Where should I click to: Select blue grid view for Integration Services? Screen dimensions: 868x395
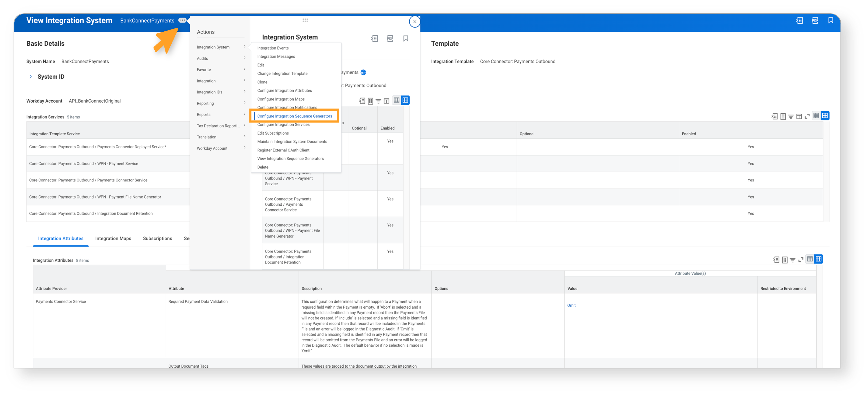coord(825,116)
